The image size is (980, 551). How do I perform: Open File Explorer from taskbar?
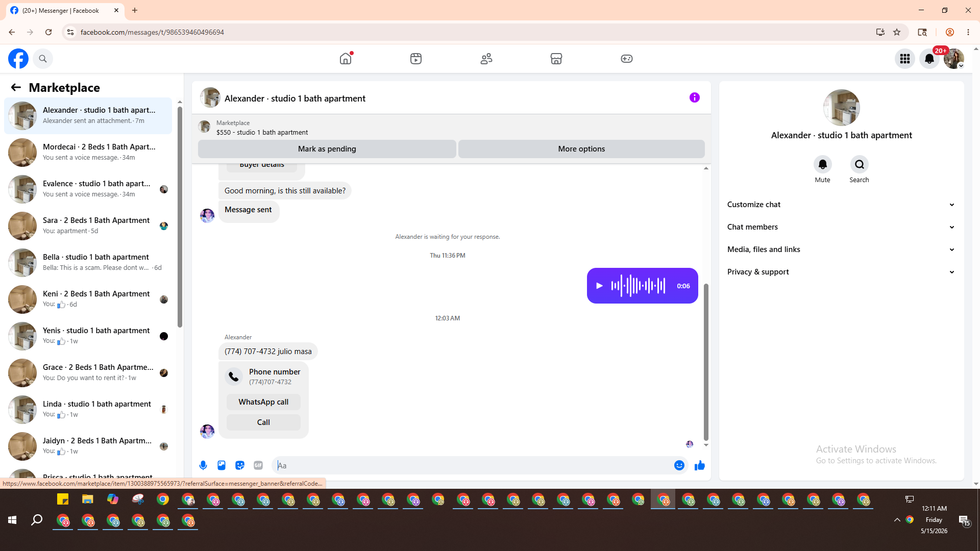pyautogui.click(x=88, y=499)
